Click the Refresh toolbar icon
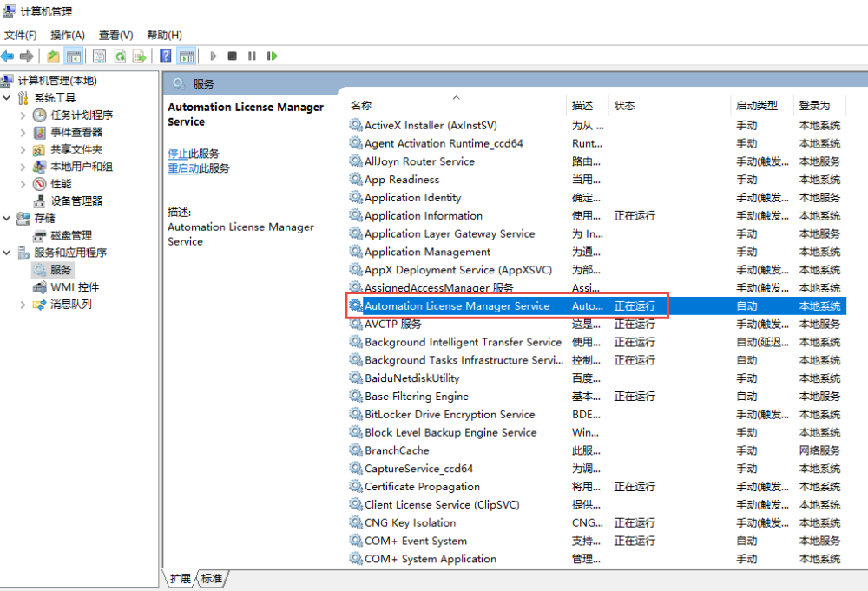Screen dimensions: 868x591 click(x=119, y=56)
